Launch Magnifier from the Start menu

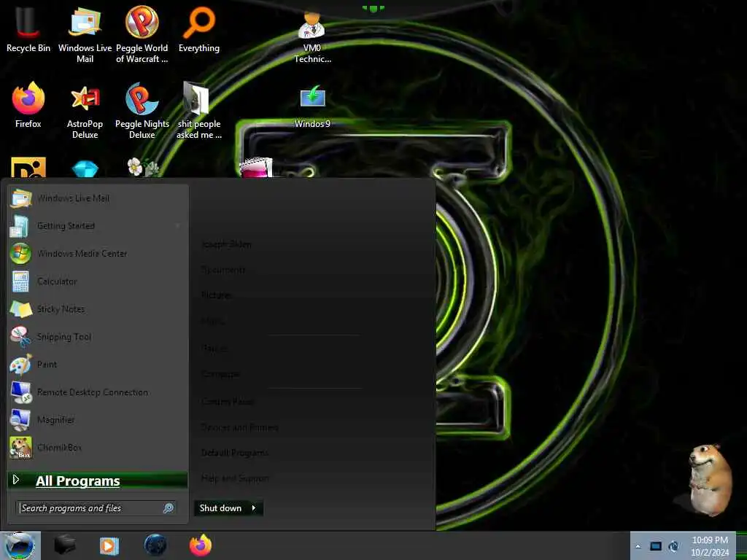(x=98, y=419)
